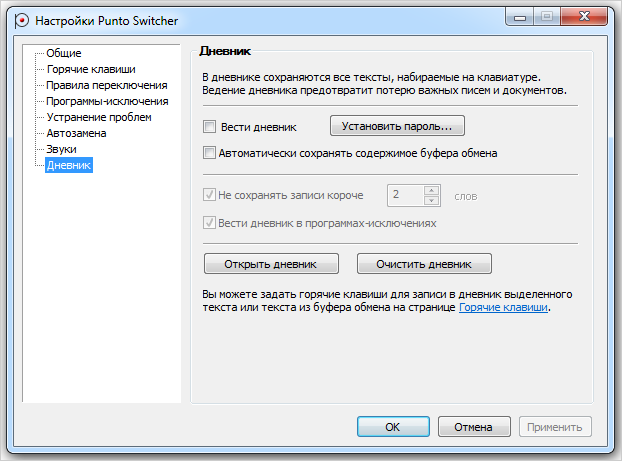Open Программы-исключения section
The image size is (622, 461).
click(x=107, y=101)
